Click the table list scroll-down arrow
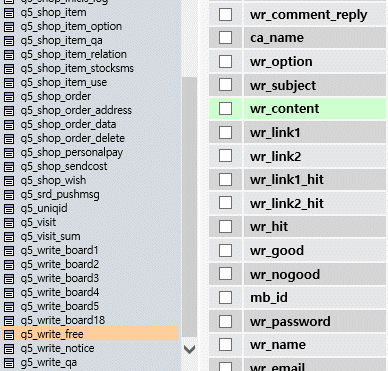Image resolution: width=388 pixels, height=371 pixels. (189, 349)
